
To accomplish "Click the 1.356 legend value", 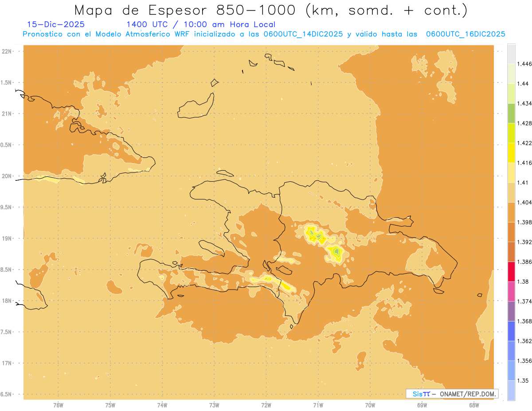I will pyautogui.click(x=524, y=361).
